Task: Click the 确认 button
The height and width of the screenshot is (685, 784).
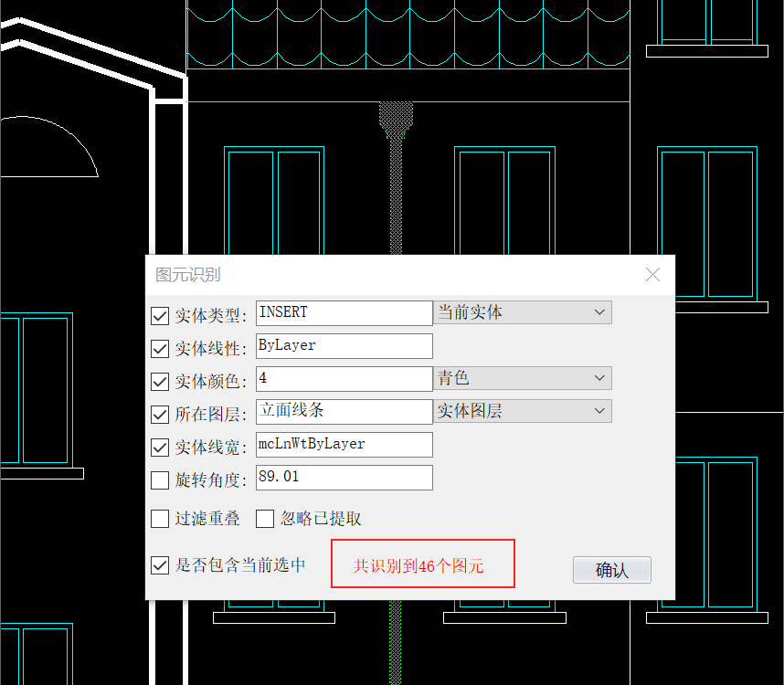Action: coord(612,570)
